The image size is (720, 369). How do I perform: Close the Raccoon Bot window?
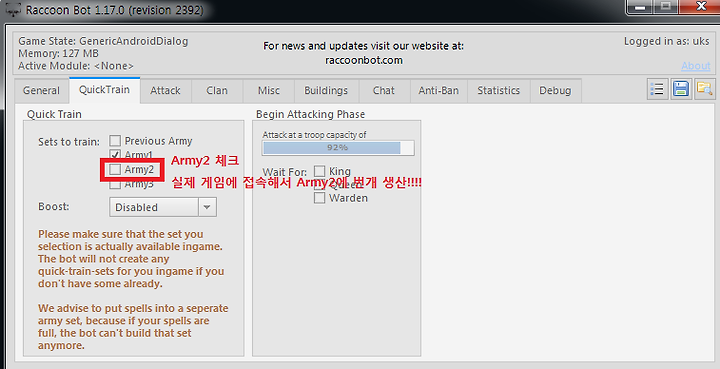[701, 6]
